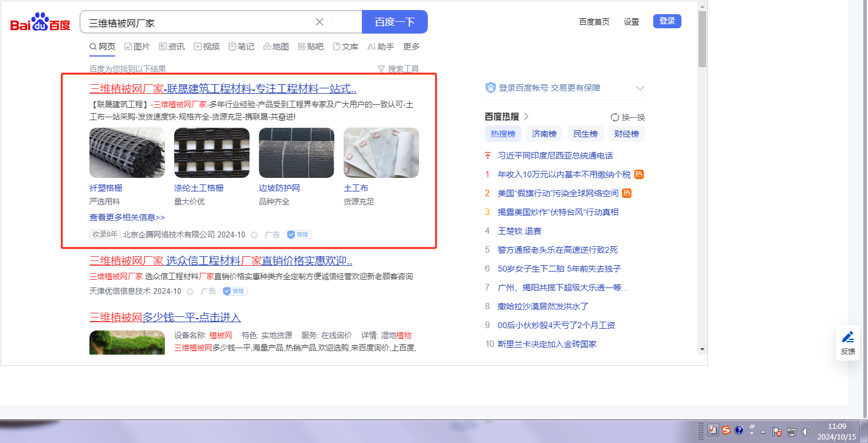
Task: Open the 百度首页 link
Action: pyautogui.click(x=594, y=22)
